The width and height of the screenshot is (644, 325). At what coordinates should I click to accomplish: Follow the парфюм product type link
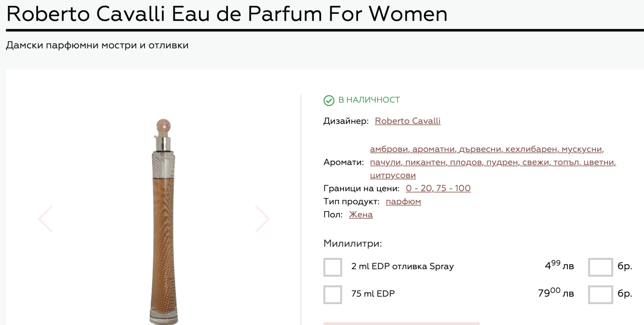(x=403, y=202)
